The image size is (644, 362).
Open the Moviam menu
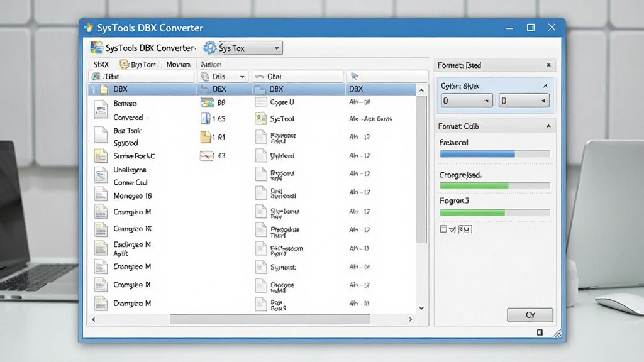pyautogui.click(x=178, y=65)
